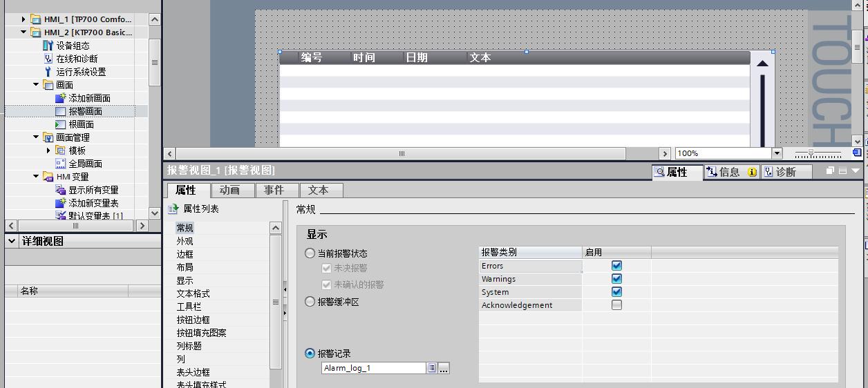Image resolution: width=868 pixels, height=388 pixels.
Task: Float the inspector window icon
Action: pyautogui.click(x=830, y=171)
